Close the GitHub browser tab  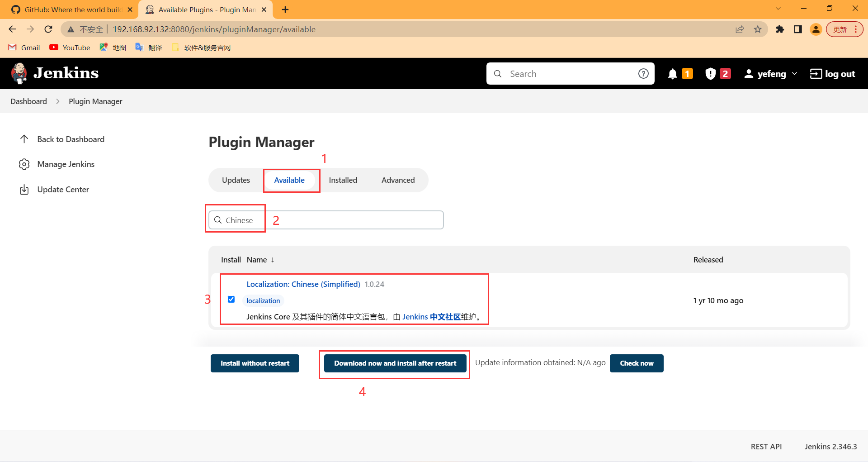click(x=130, y=10)
